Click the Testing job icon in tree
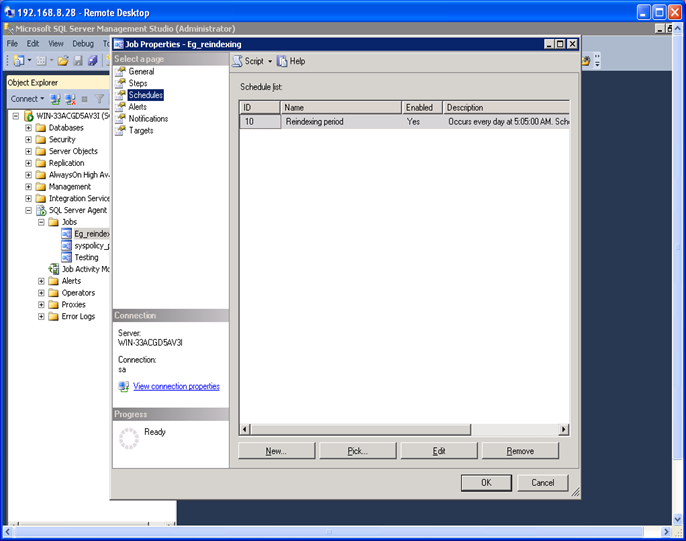This screenshot has width=686, height=541. click(66, 258)
